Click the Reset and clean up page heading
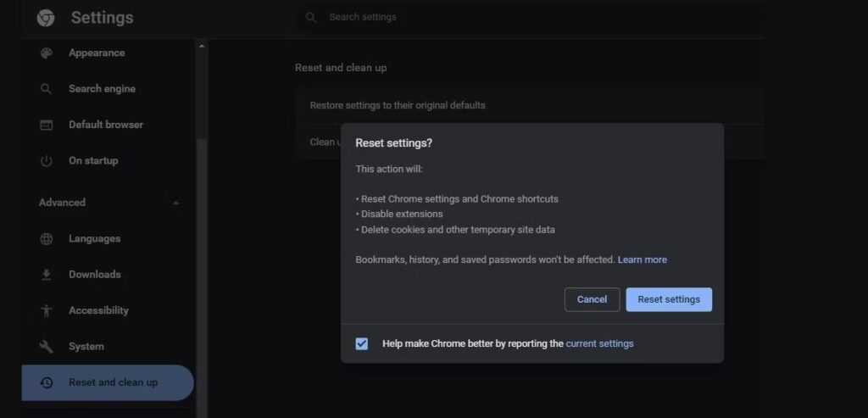The width and height of the screenshot is (868, 418). (341, 68)
